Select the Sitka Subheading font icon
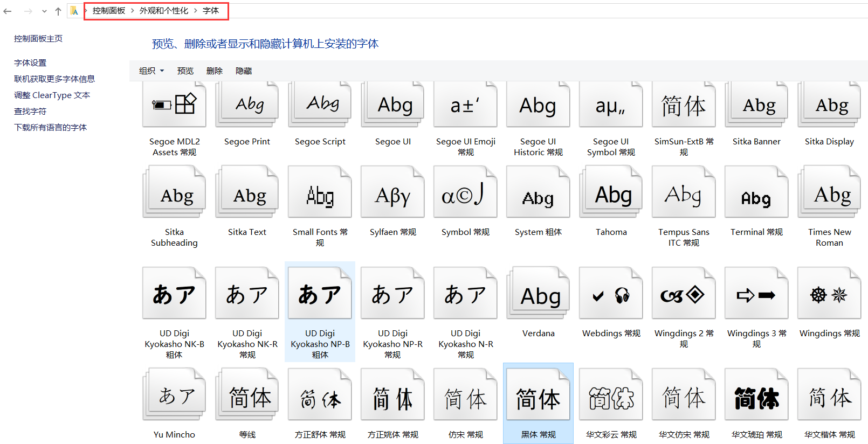Image resolution: width=868 pixels, height=444 pixels. click(174, 192)
